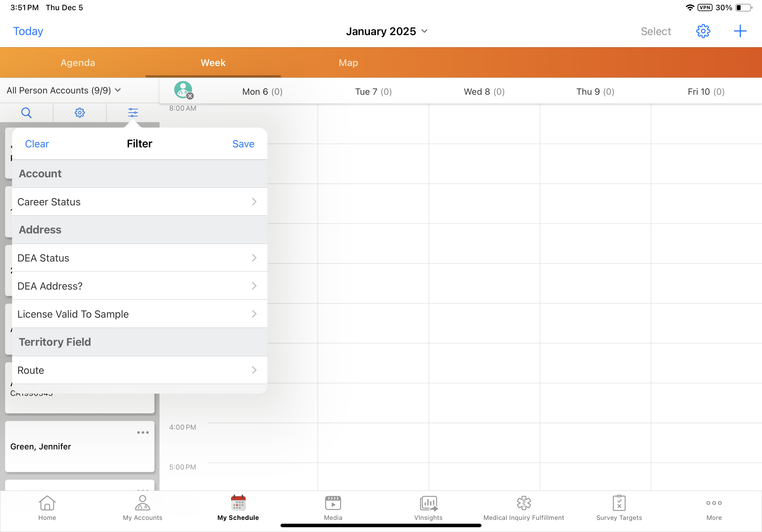Open account list settings gear
The width and height of the screenshot is (762, 532).
point(80,113)
